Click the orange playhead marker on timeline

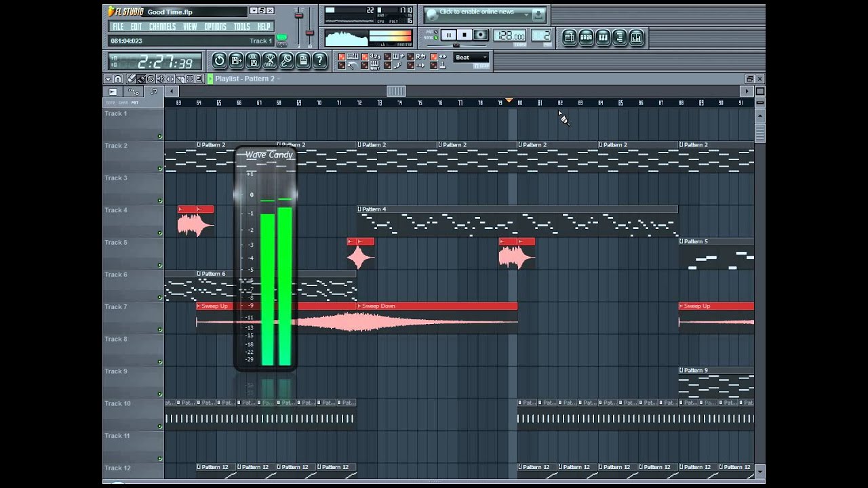click(509, 100)
